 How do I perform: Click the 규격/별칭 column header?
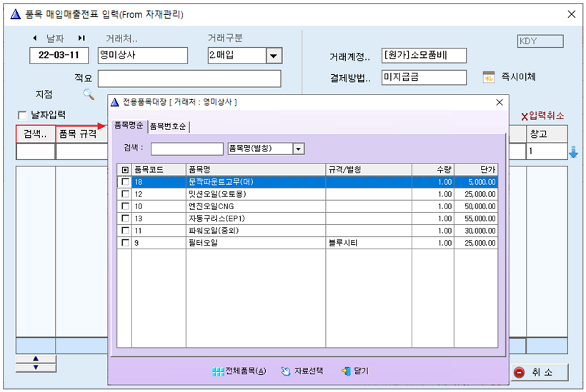[369, 170]
